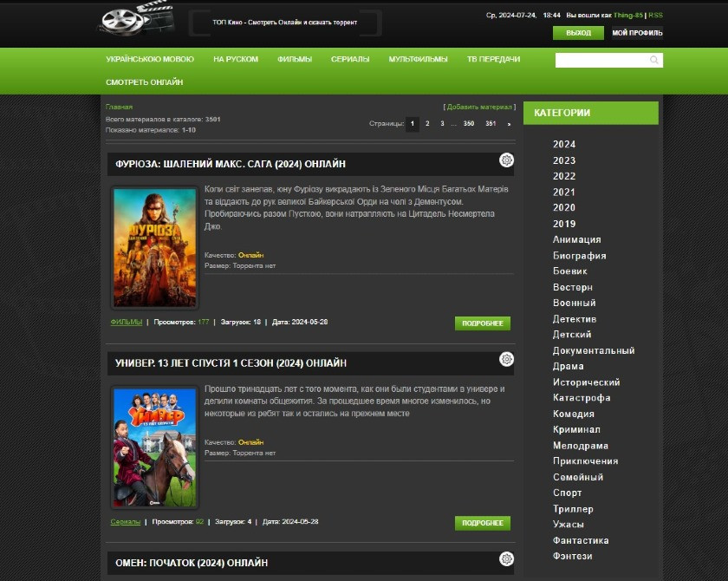Open gear settings for Омен post
This screenshot has height=581, width=728.
point(506,558)
